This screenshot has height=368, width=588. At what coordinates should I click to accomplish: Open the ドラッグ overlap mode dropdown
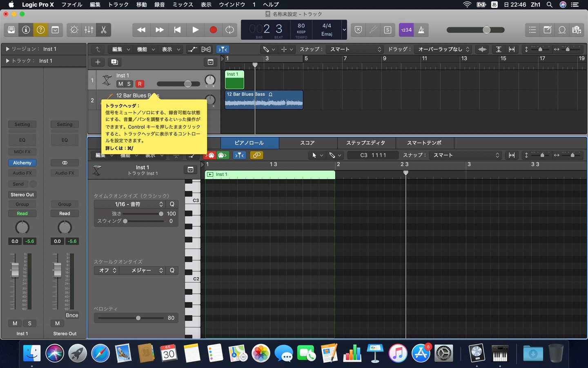pyautogui.click(x=443, y=49)
